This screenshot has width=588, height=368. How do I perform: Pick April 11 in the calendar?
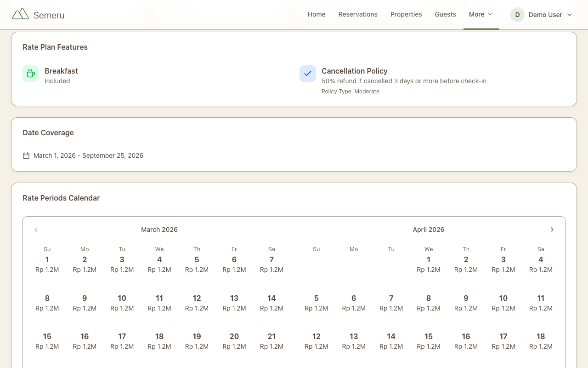(x=541, y=303)
